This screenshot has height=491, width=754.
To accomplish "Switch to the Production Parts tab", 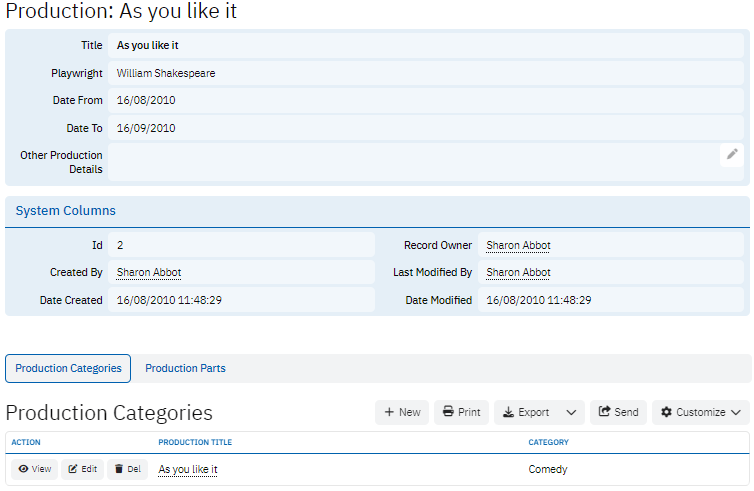I will pyautogui.click(x=185, y=368).
